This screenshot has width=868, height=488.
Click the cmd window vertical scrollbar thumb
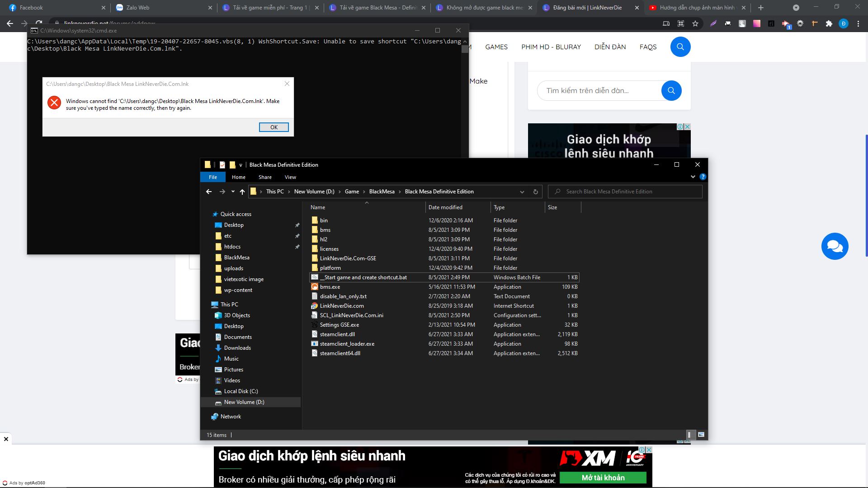click(x=465, y=49)
